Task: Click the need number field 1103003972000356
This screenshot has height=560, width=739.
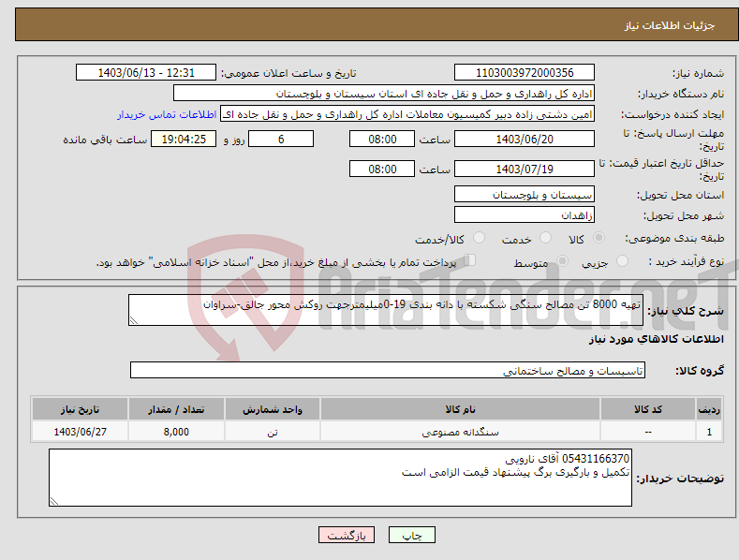Action: tap(525, 73)
